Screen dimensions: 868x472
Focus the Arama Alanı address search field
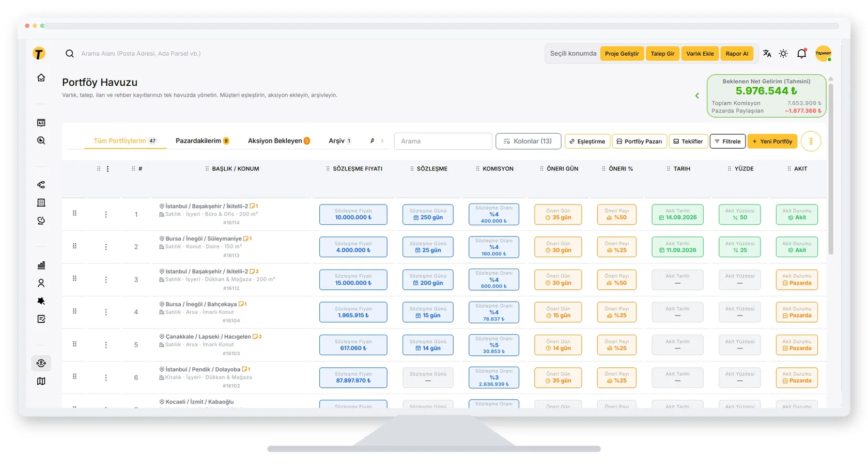(141, 54)
